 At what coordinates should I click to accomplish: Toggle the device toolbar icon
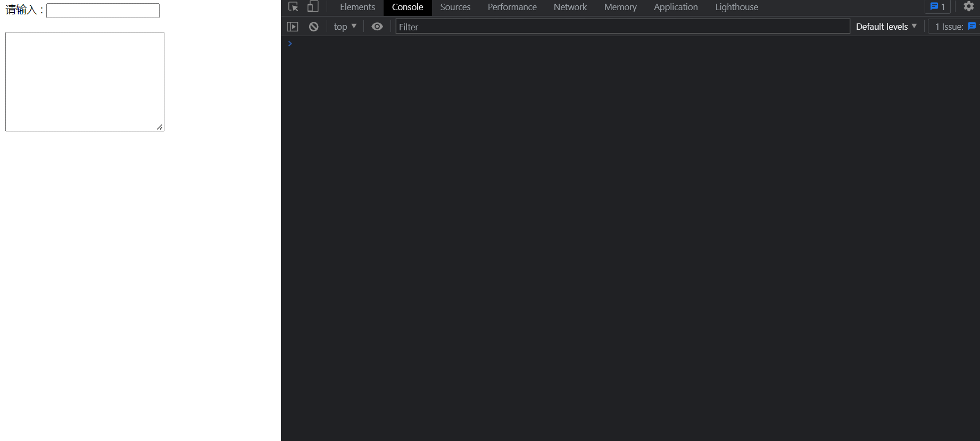click(x=313, y=7)
